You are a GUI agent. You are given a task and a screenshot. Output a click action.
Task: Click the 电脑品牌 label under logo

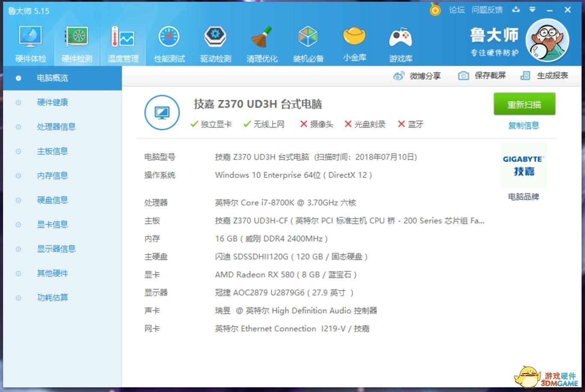coord(523,197)
